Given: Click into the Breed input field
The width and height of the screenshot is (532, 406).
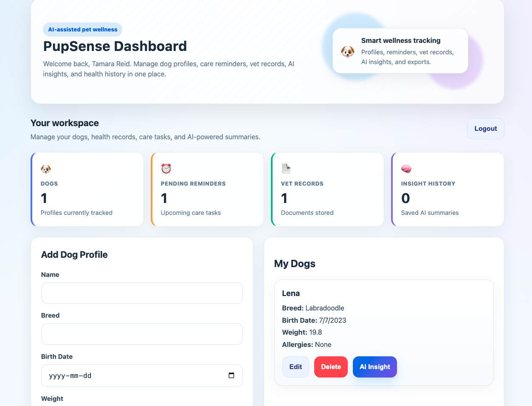Looking at the screenshot, I should tap(142, 334).
